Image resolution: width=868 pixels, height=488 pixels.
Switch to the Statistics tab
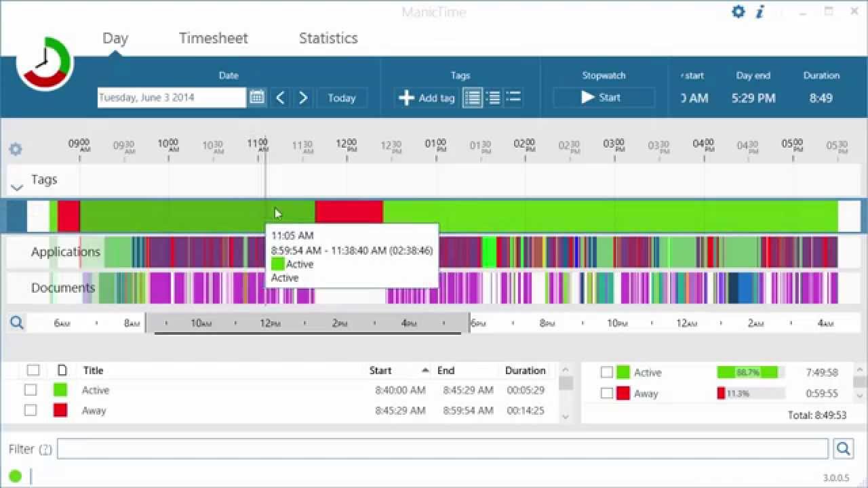328,38
